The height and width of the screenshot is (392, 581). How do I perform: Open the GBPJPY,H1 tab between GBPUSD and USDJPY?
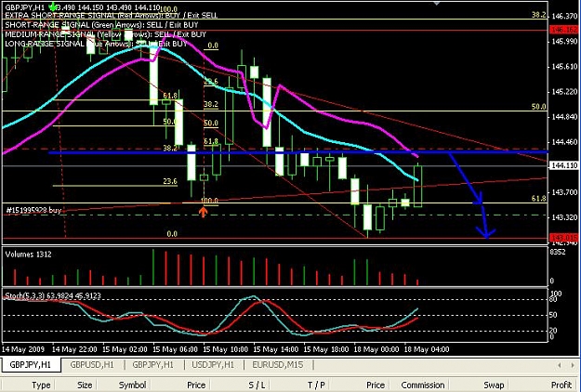(153, 365)
